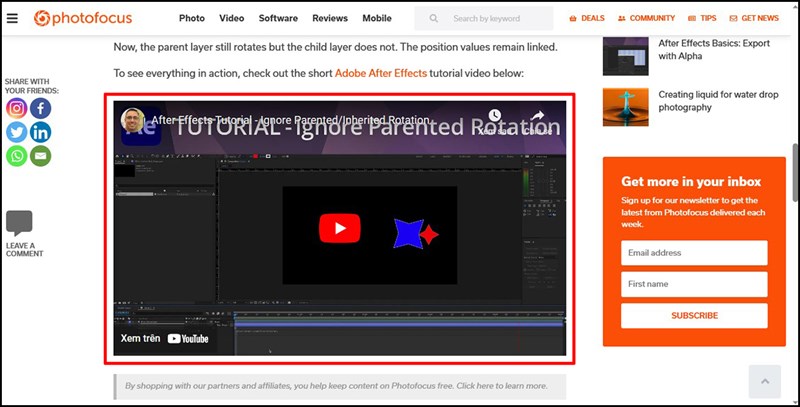Click the SUBSCRIBE button
Image resolution: width=800 pixels, height=407 pixels.
pos(694,316)
